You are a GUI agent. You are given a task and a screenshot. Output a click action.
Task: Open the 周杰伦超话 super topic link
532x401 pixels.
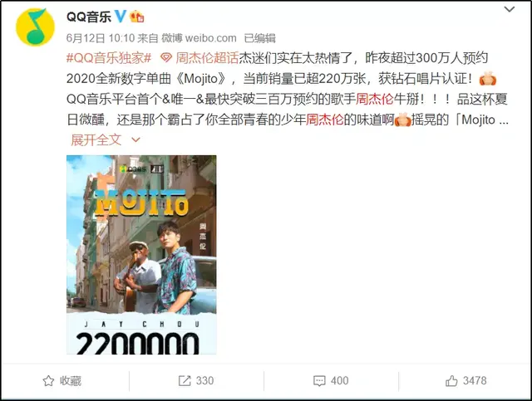click(x=207, y=58)
